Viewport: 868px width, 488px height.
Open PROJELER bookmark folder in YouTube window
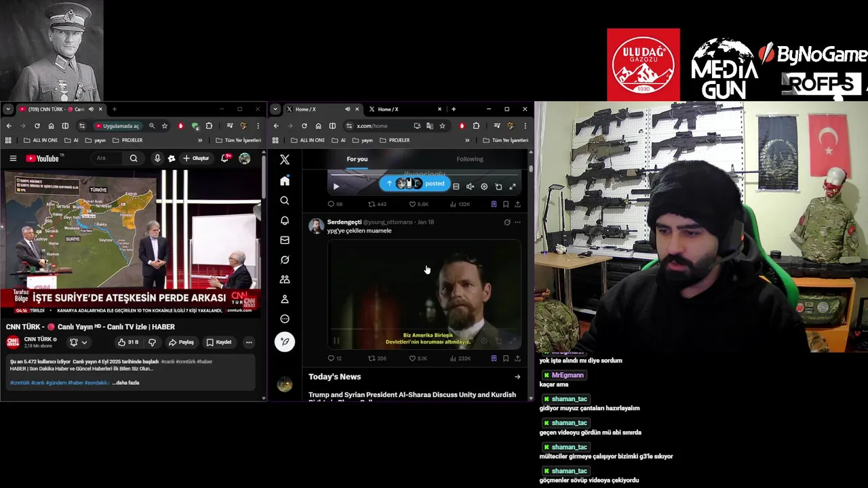pos(127,140)
